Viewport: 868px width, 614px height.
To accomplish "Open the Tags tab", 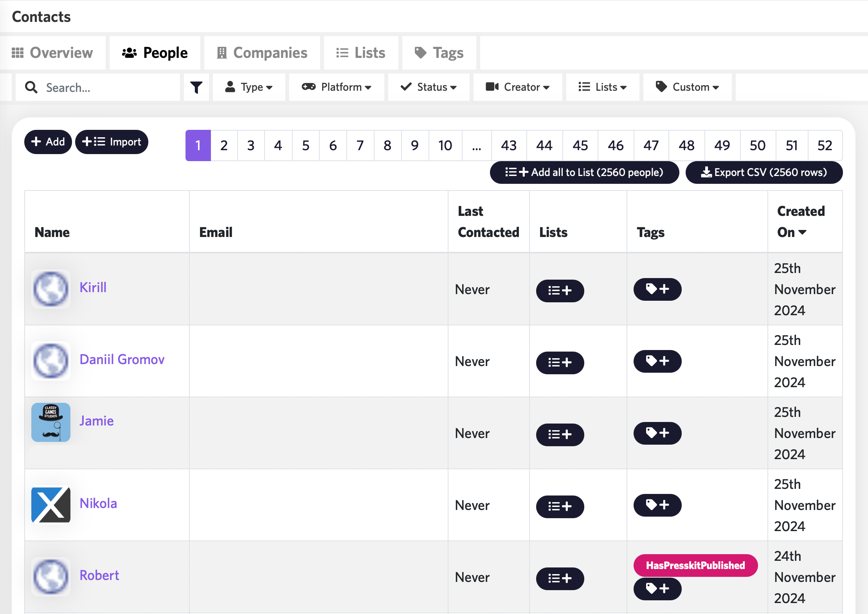I will (439, 53).
